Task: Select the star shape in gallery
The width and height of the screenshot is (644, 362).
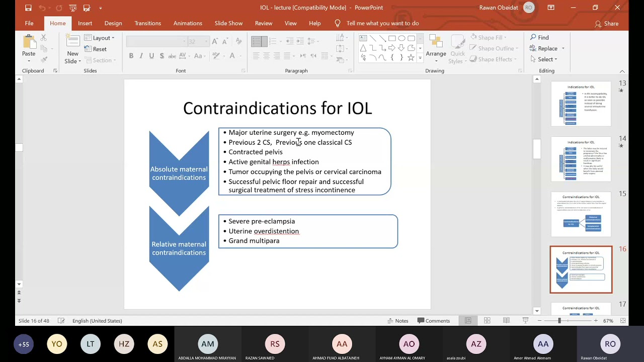Action: (411, 58)
